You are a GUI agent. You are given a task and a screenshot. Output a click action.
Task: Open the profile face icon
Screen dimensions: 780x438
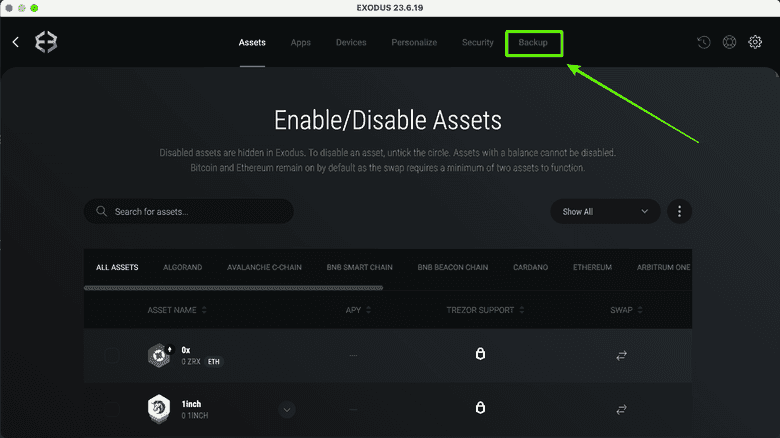pos(730,42)
